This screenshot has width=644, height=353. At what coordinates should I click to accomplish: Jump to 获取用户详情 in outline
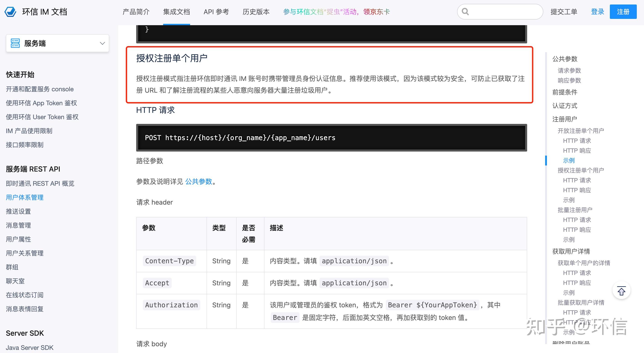click(x=571, y=251)
